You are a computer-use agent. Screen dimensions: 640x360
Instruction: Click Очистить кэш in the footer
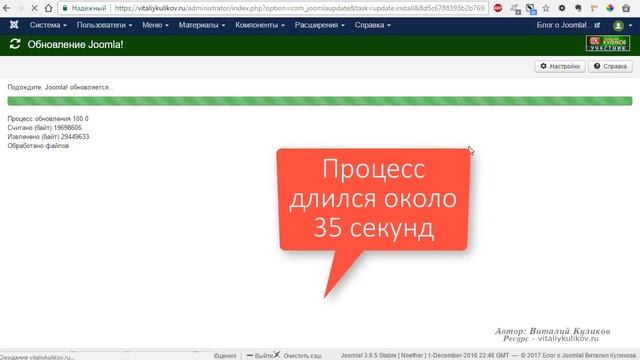click(302, 356)
